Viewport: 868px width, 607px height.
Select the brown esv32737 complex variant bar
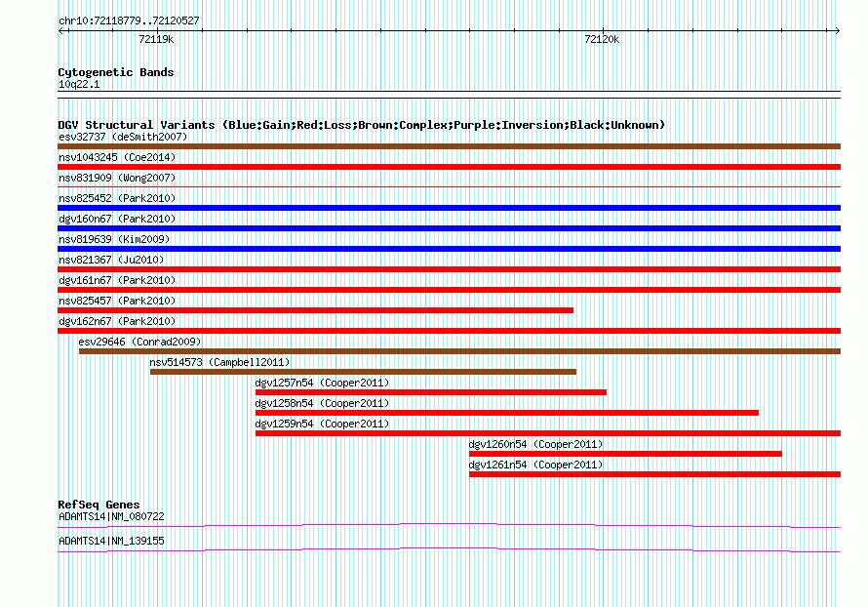click(x=449, y=146)
